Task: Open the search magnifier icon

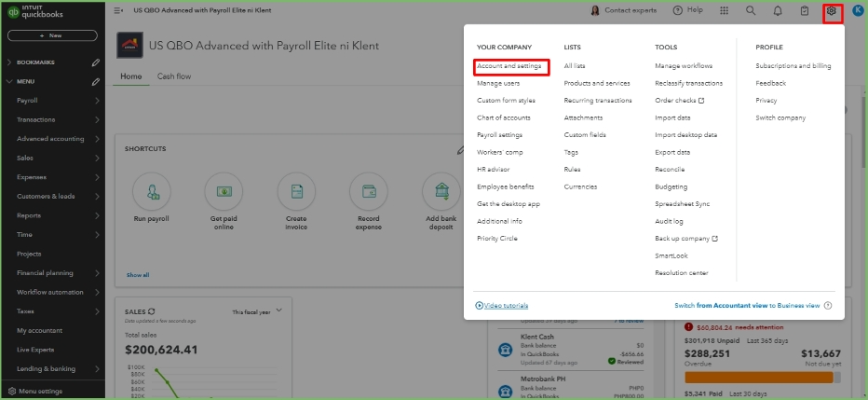Action: click(x=751, y=10)
